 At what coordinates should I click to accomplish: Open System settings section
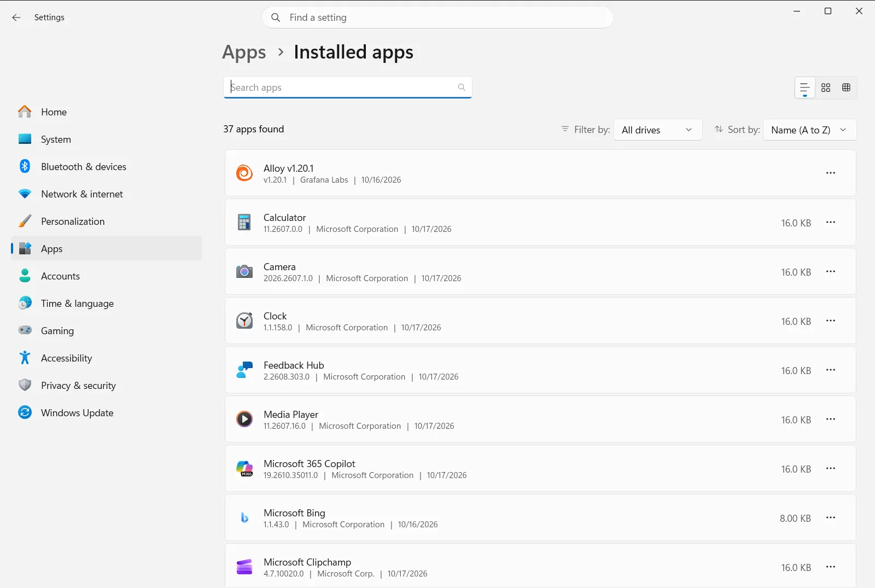click(107, 139)
